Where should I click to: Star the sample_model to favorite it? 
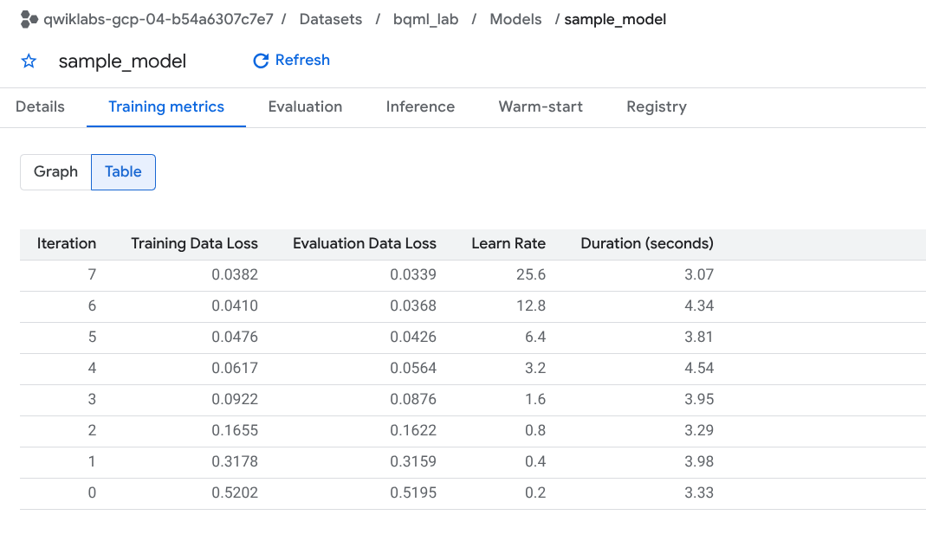point(29,61)
